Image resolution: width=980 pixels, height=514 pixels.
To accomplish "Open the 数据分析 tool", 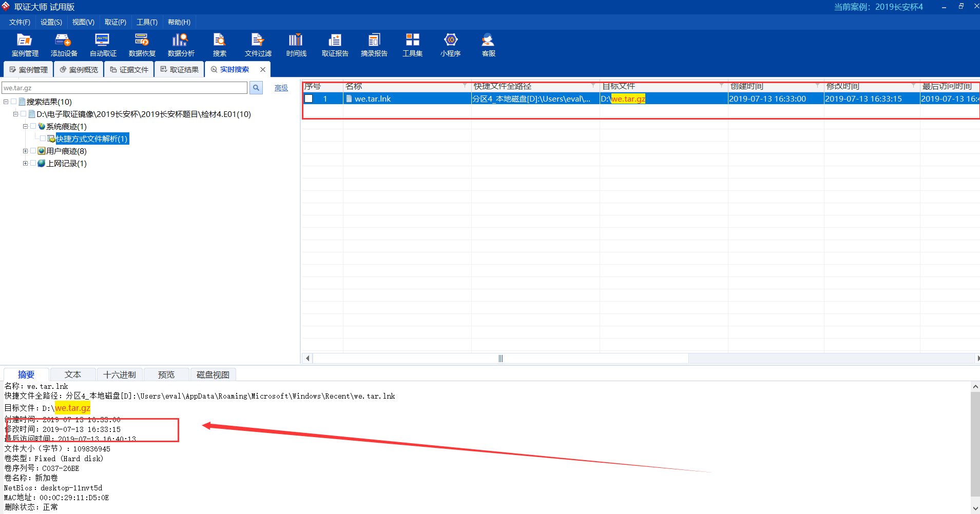I will pos(181,45).
